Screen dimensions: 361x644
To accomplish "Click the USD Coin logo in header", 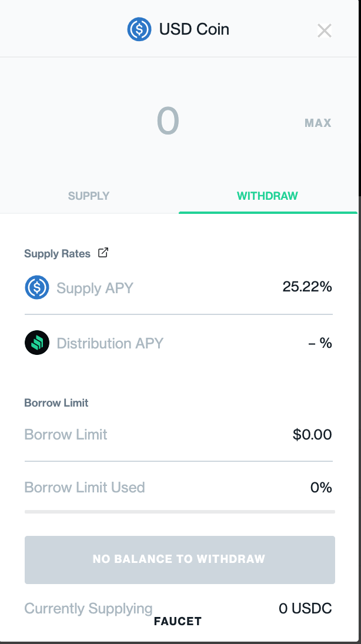I will tap(139, 29).
